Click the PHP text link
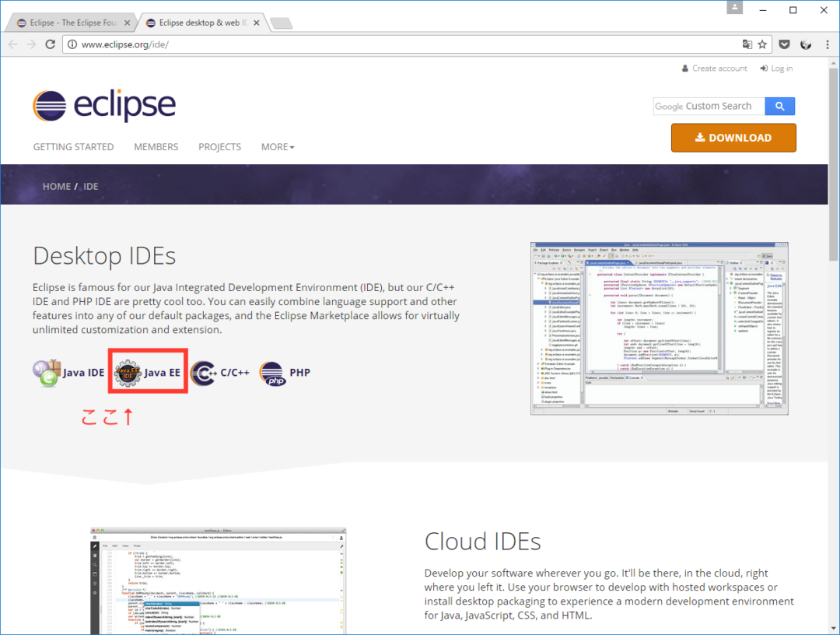This screenshot has width=840, height=635. point(300,373)
